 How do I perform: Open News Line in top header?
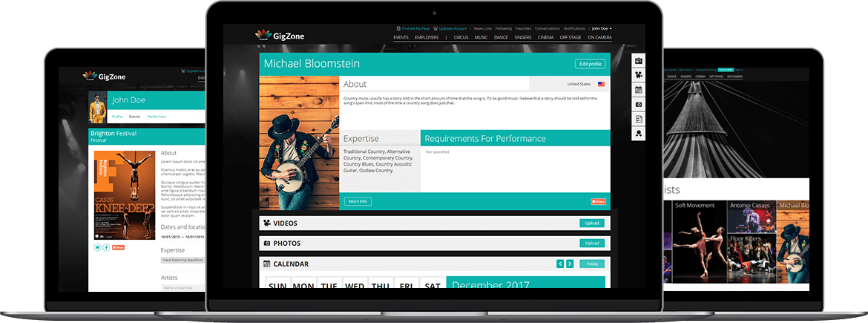pyautogui.click(x=483, y=28)
